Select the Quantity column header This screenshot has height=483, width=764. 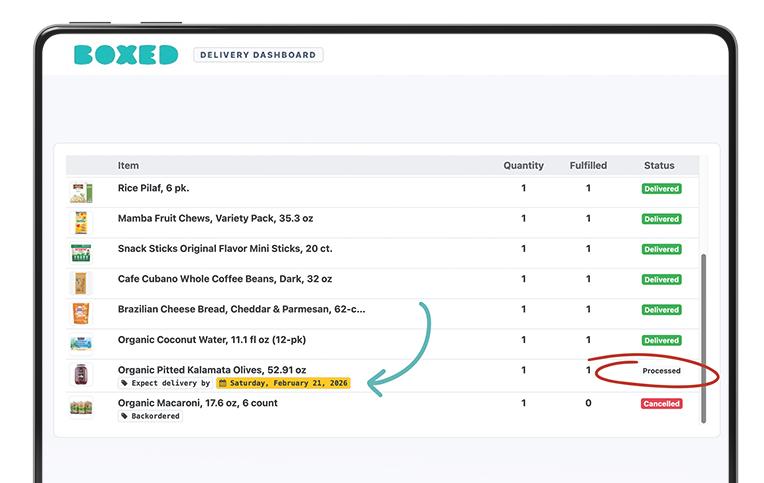tap(523, 165)
